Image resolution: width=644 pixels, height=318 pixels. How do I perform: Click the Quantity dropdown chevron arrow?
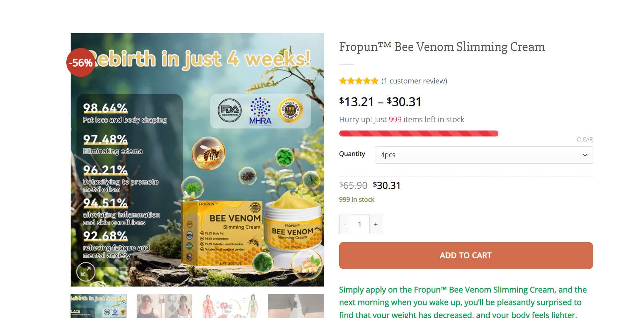click(x=585, y=155)
